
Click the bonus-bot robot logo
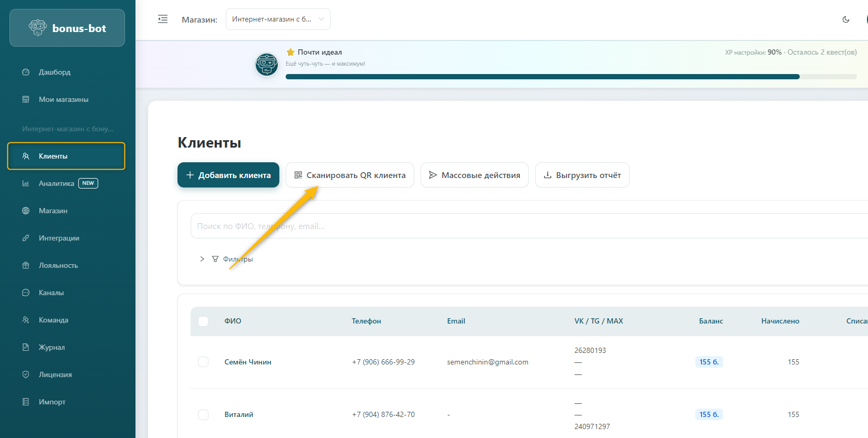(x=38, y=28)
